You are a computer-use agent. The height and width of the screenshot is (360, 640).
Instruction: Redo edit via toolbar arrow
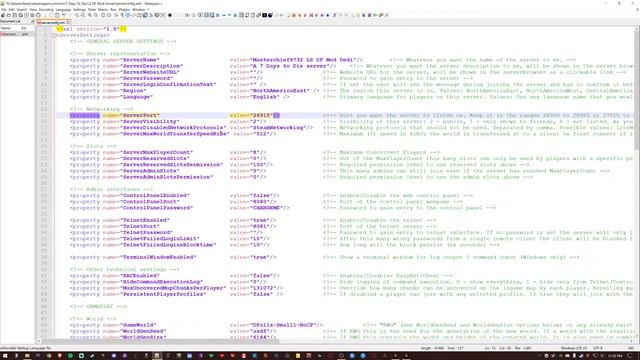tap(70, 15)
